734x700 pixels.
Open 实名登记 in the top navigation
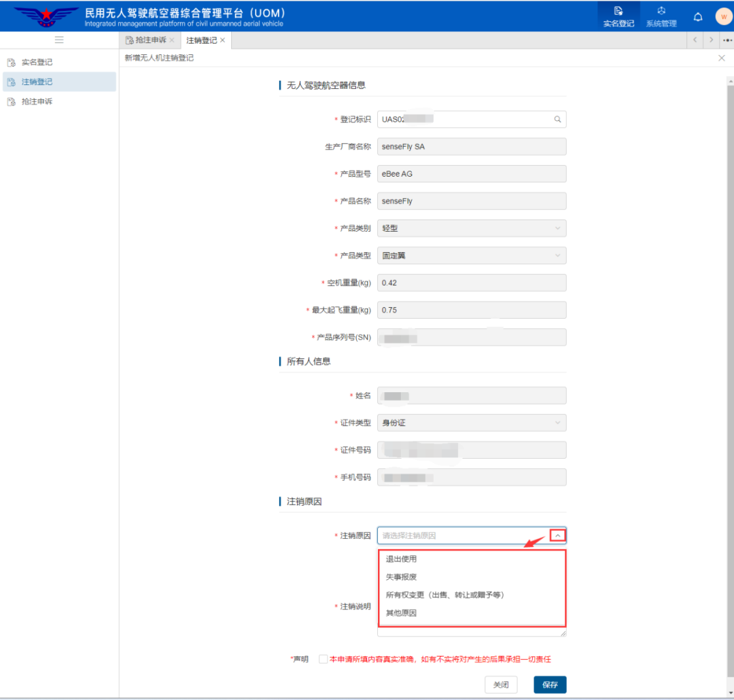(x=618, y=16)
